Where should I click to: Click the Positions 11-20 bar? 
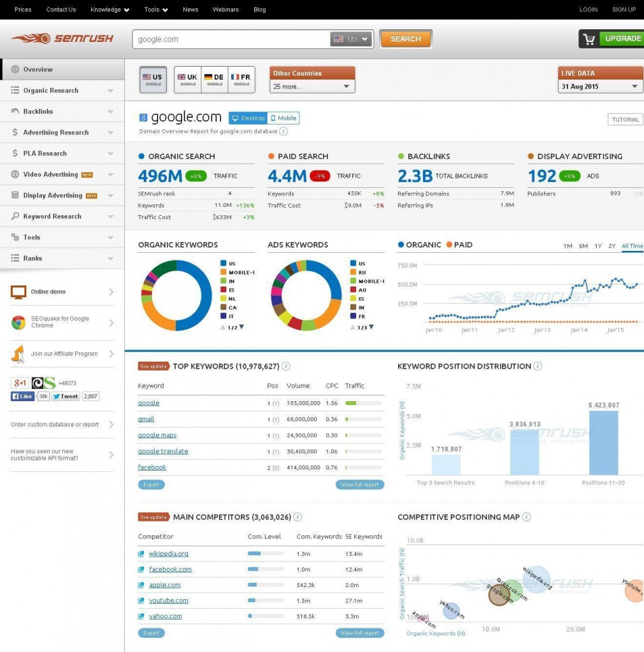coord(604,443)
